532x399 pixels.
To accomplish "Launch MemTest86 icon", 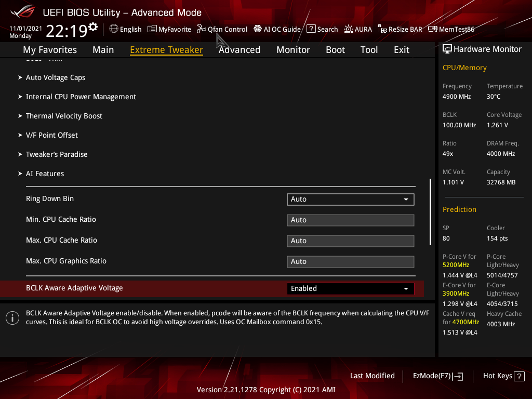I will 433,29.
